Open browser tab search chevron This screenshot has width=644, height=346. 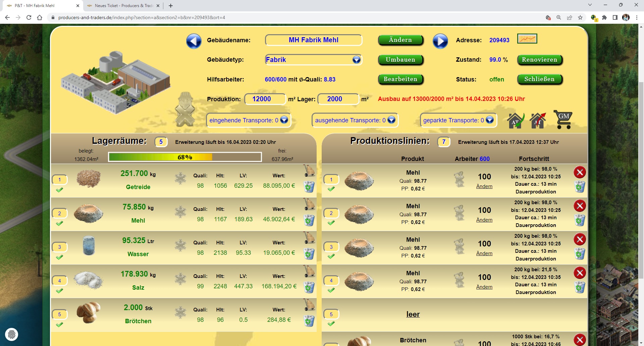(590, 5)
